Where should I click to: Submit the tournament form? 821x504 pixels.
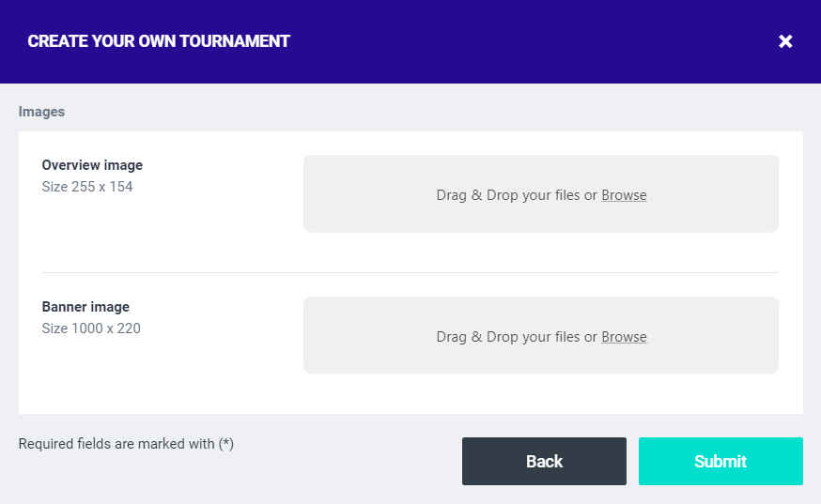(720, 461)
